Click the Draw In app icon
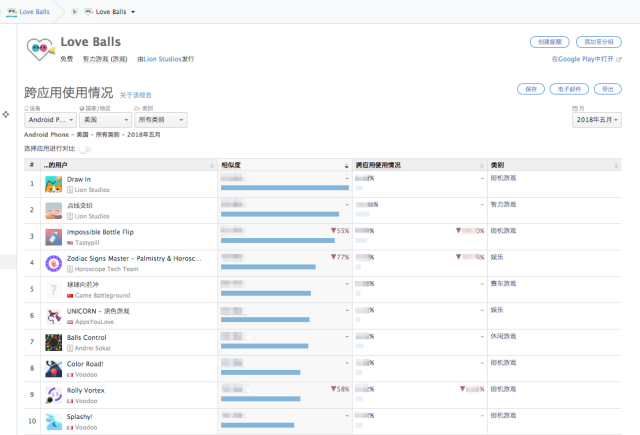This screenshot has width=640, height=435. pyautogui.click(x=53, y=184)
